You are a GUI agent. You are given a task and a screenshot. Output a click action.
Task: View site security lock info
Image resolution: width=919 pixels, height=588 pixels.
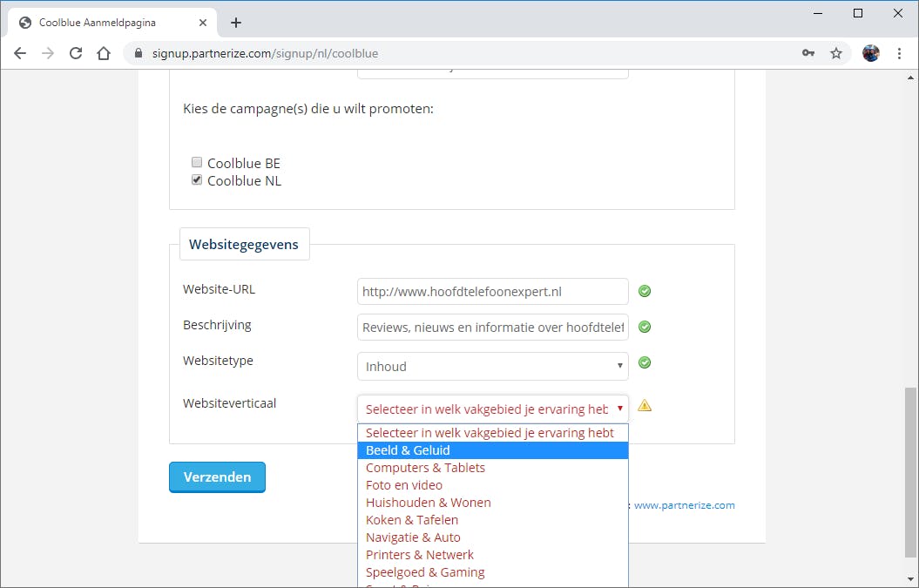click(x=139, y=53)
